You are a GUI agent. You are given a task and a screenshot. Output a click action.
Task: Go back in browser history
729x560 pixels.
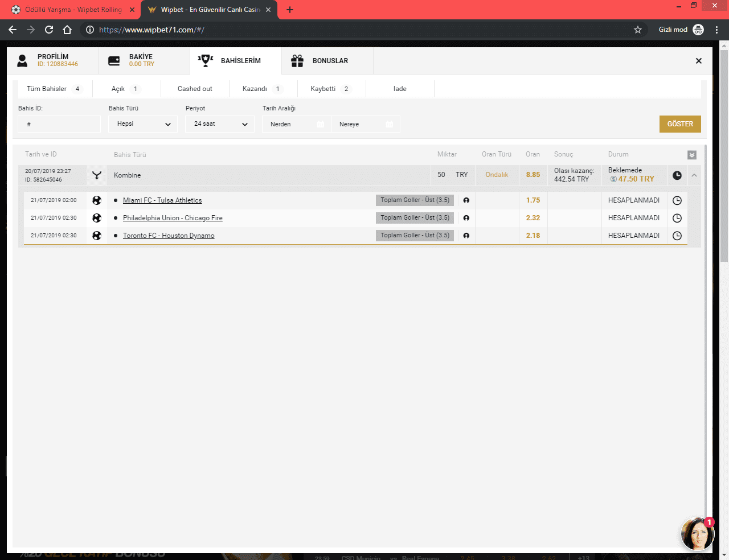(x=13, y=30)
